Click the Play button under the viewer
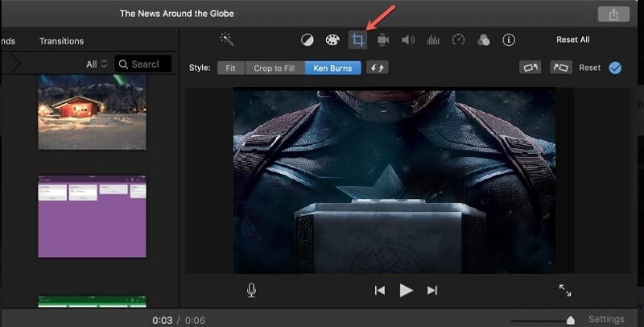The width and height of the screenshot is (644, 327). 407,291
